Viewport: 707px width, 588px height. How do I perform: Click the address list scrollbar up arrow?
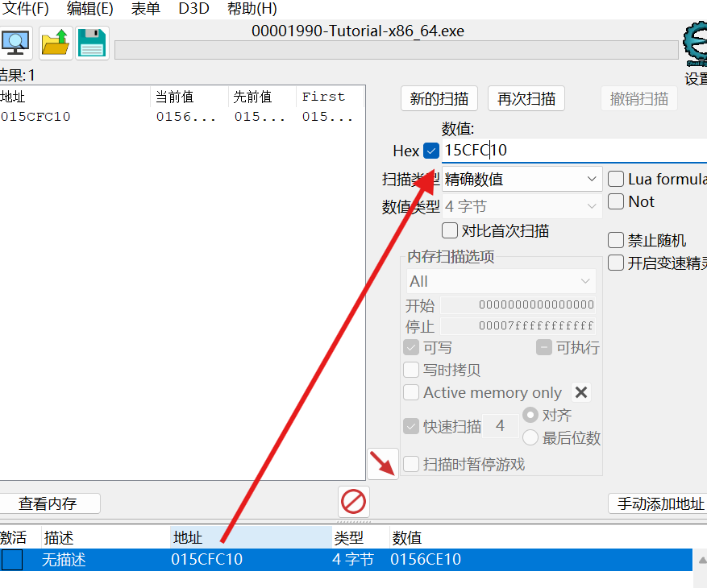(x=701, y=561)
